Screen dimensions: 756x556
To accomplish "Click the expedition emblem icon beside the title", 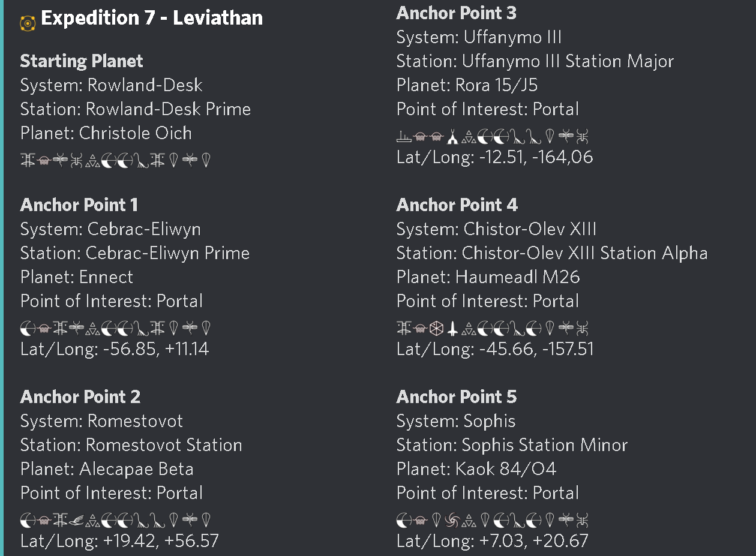I will point(28,23).
